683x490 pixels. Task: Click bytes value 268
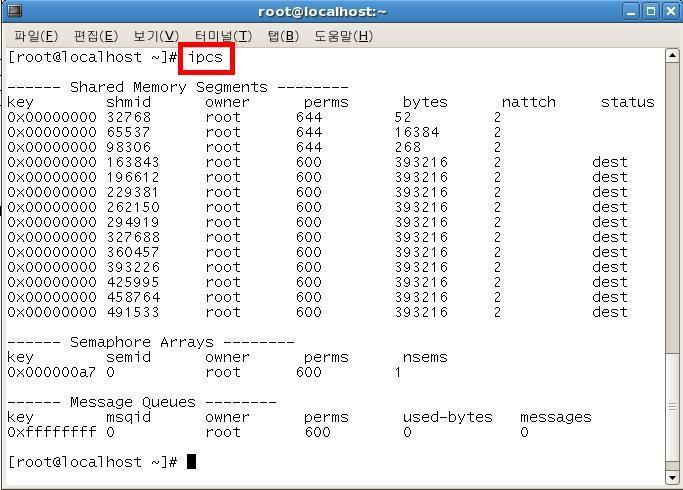pyautogui.click(x=408, y=147)
